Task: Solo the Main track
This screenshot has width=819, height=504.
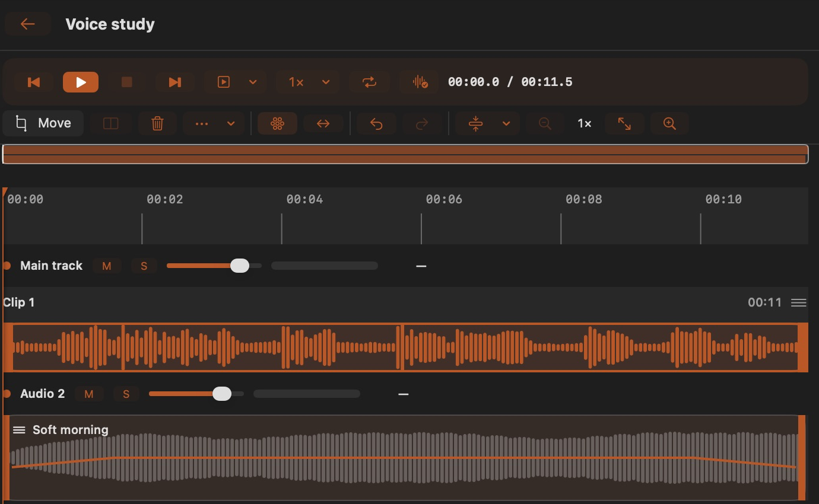Action: pos(144,266)
